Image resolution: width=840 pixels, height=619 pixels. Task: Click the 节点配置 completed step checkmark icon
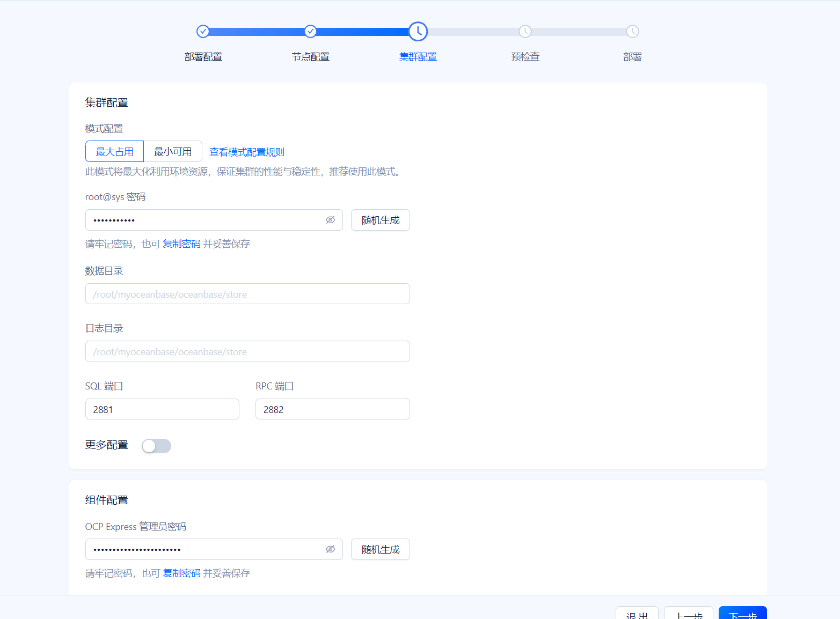tap(310, 32)
